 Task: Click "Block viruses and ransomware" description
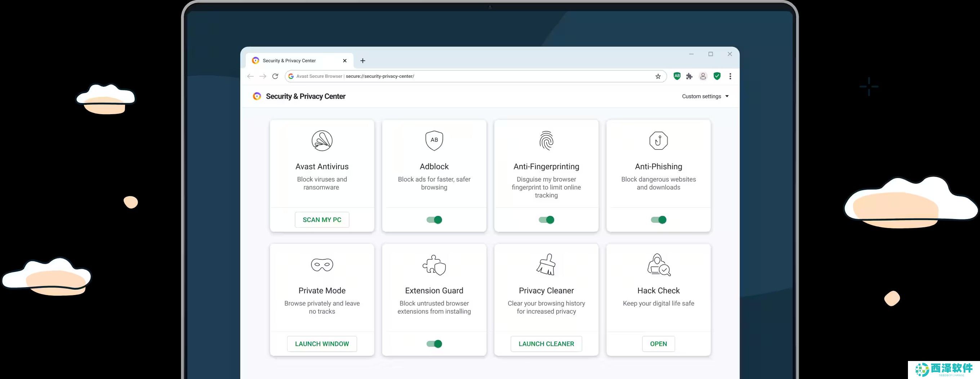pyautogui.click(x=322, y=183)
